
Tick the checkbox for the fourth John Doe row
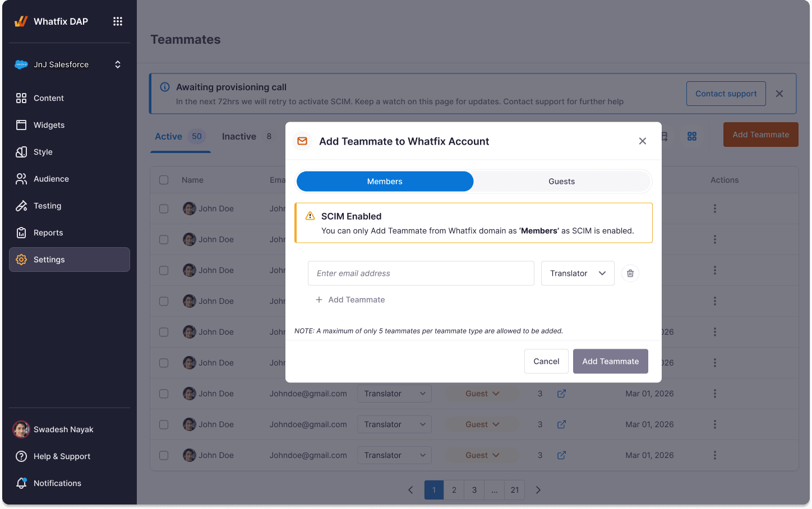[164, 301]
